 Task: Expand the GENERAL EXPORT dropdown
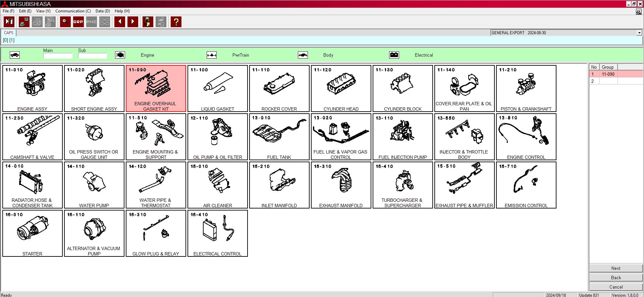(639, 33)
